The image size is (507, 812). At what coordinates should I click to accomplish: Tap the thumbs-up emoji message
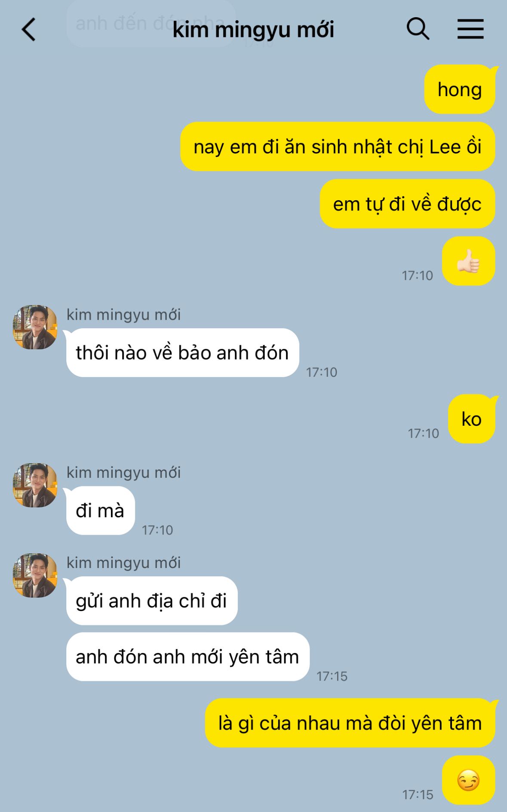point(468,261)
